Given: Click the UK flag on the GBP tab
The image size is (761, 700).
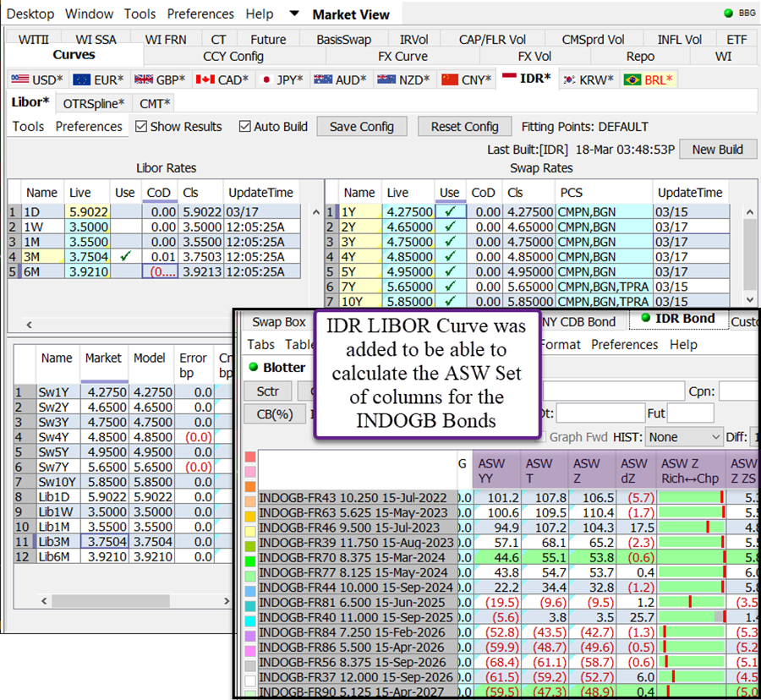Looking at the screenshot, I should tap(144, 79).
